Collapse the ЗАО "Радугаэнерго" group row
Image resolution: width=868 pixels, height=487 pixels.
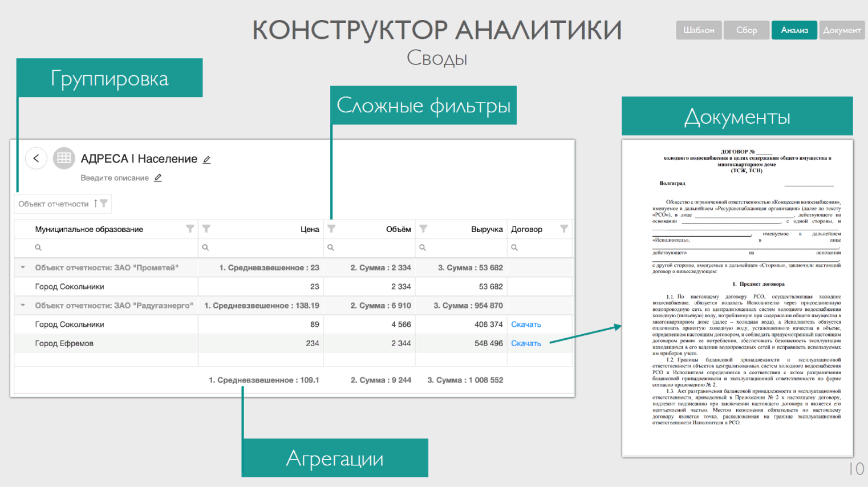click(23, 306)
